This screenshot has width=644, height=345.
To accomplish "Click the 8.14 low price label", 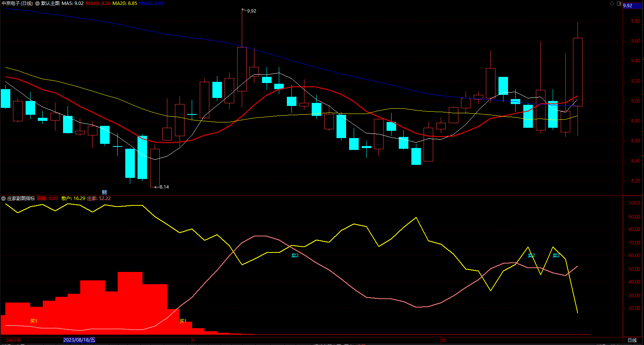I will click(x=164, y=187).
